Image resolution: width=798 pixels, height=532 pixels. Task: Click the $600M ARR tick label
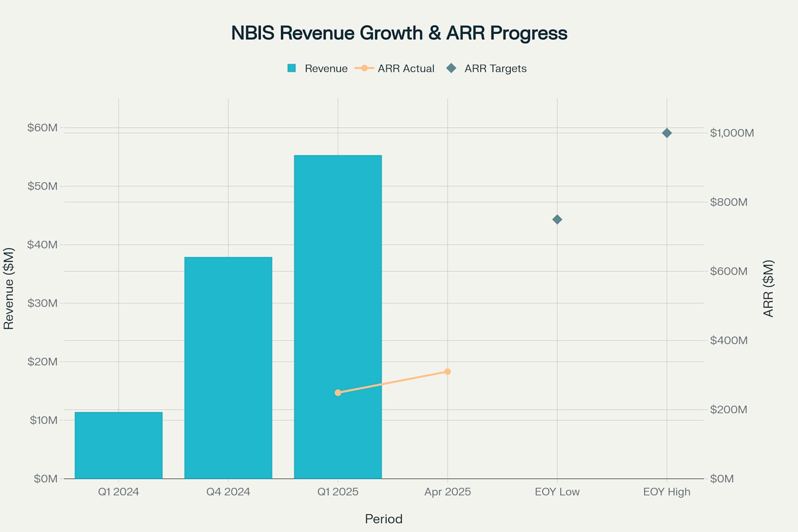729,271
